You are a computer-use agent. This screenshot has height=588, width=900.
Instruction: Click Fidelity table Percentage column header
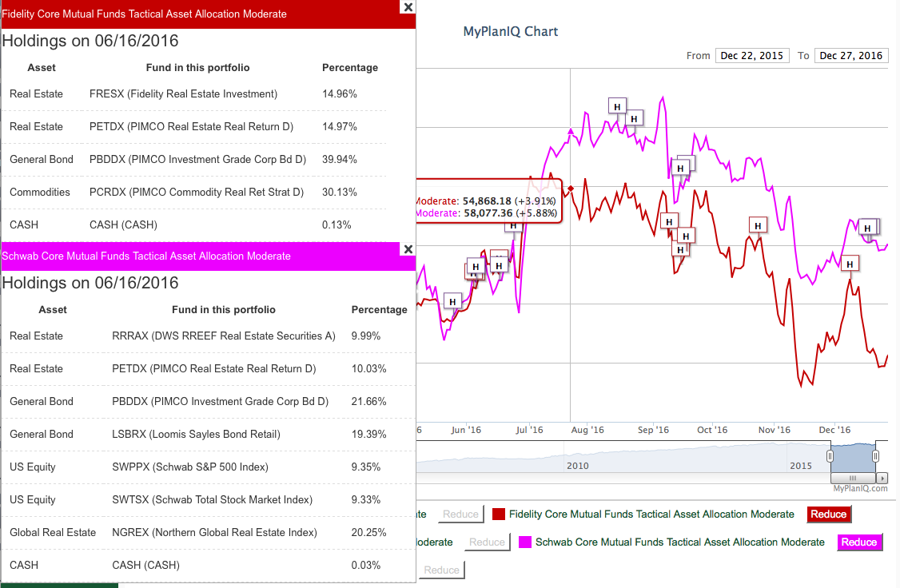(350, 68)
